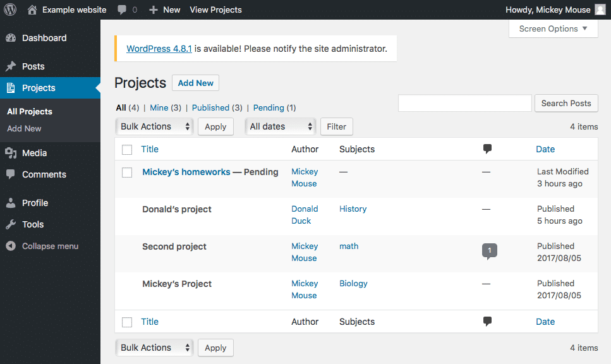Click Example website in admin bar
Image resolution: width=611 pixels, height=364 pixels.
coord(75,9)
